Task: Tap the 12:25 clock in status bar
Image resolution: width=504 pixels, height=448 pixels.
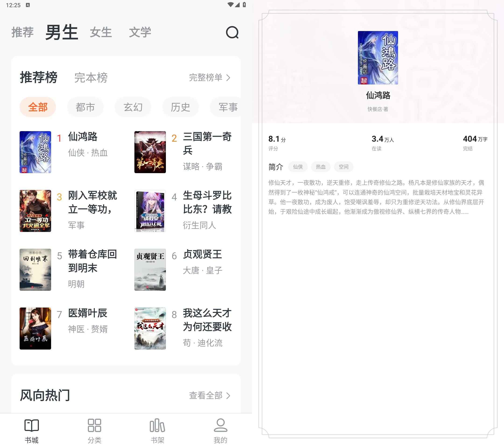Action: [x=13, y=5]
